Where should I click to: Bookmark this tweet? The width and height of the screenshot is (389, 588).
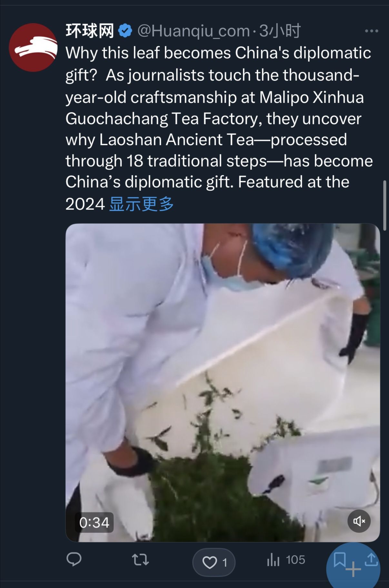tap(339, 560)
